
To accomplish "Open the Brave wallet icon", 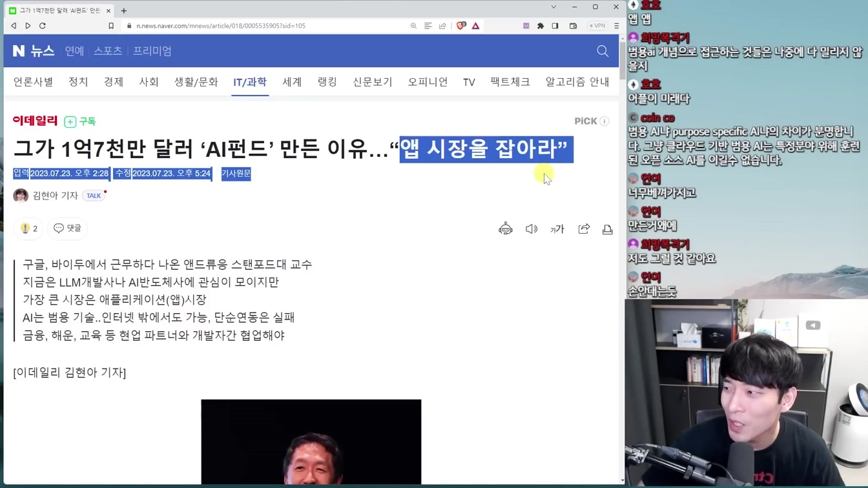I will tap(573, 26).
